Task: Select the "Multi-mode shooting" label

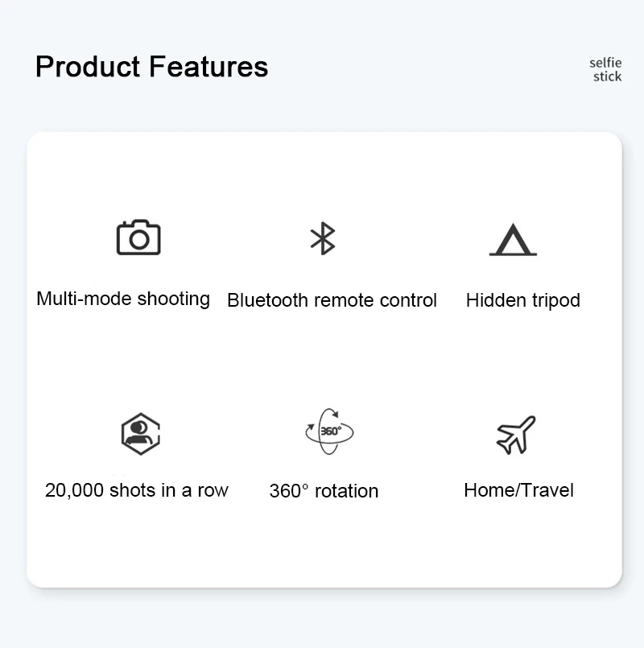Action: (123, 299)
